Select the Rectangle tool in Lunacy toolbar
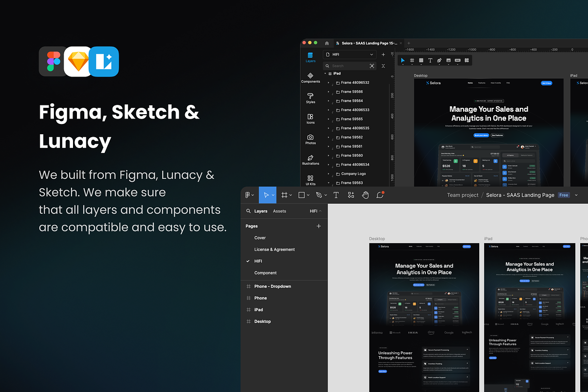Image resolution: width=588 pixels, height=392 pixels. 421,60
